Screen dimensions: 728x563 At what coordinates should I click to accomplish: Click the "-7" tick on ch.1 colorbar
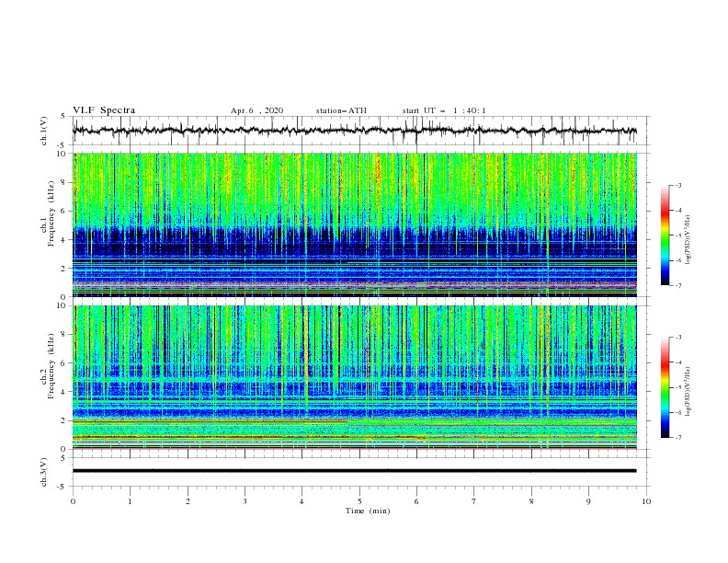[677, 286]
